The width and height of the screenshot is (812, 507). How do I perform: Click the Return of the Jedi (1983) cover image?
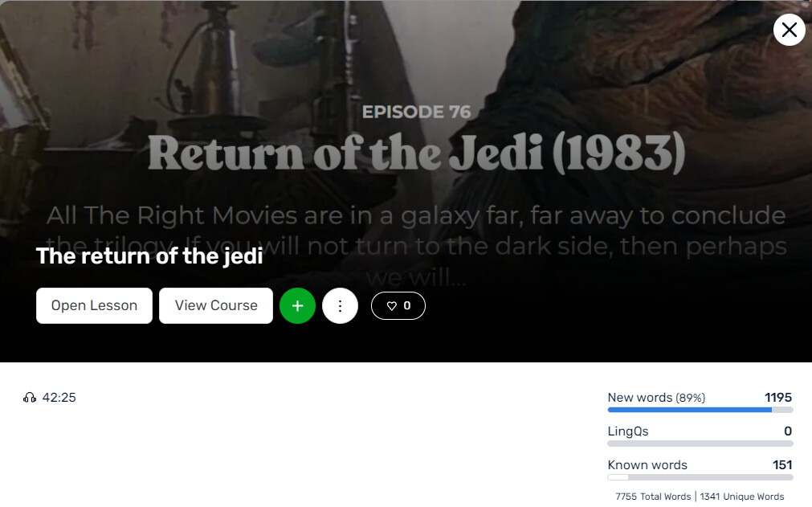[406, 155]
